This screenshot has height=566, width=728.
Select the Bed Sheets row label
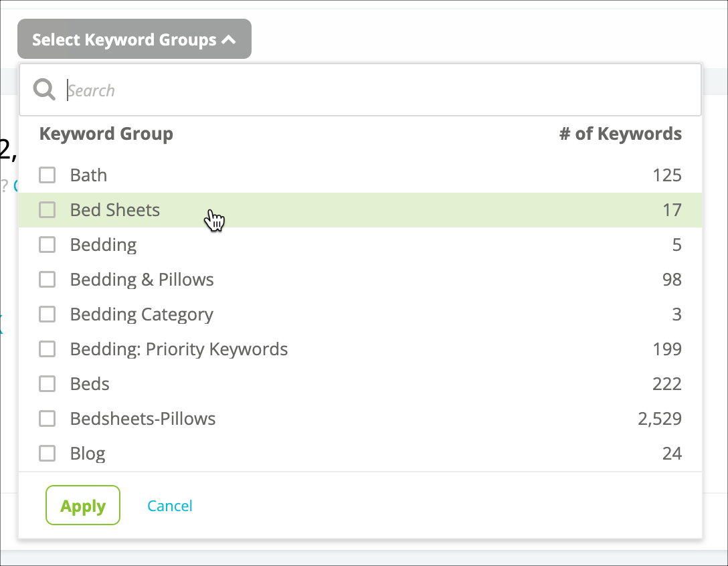coord(115,210)
